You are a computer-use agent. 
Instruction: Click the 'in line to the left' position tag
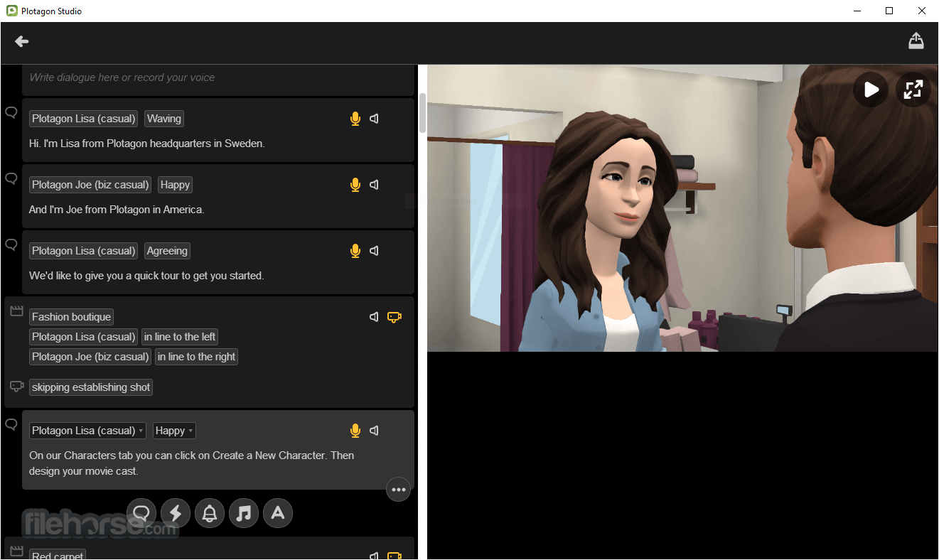pyautogui.click(x=180, y=337)
